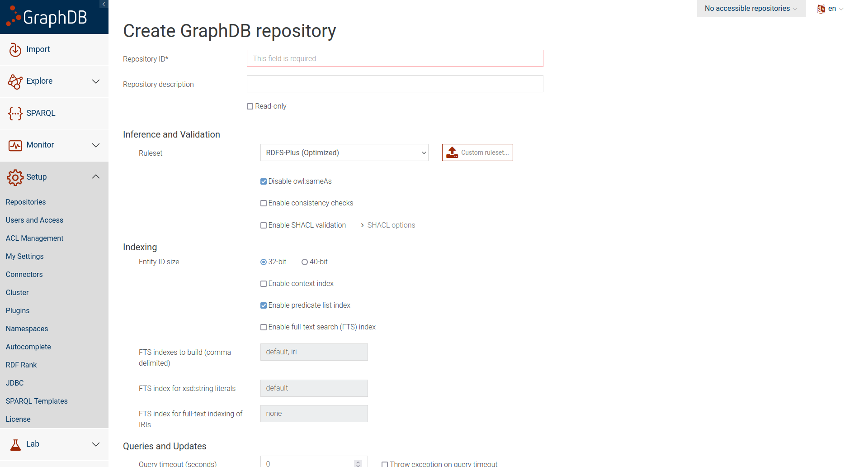This screenshot has height=467, width=868.
Task: Select 40-bit entity ID size
Action: tap(305, 262)
